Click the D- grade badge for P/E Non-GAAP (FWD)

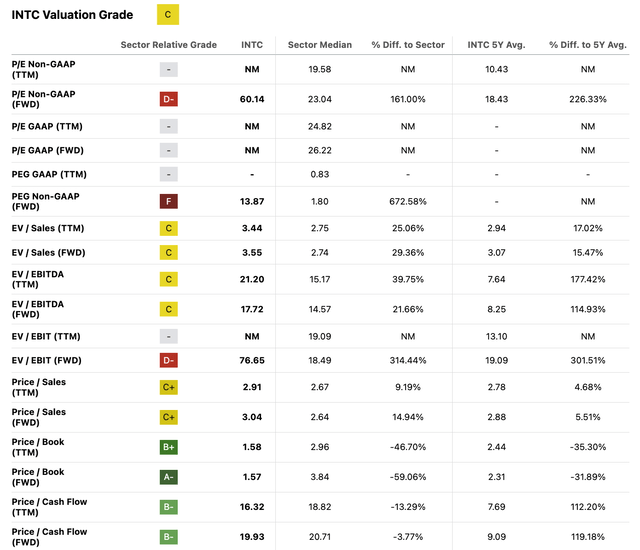coord(168,100)
